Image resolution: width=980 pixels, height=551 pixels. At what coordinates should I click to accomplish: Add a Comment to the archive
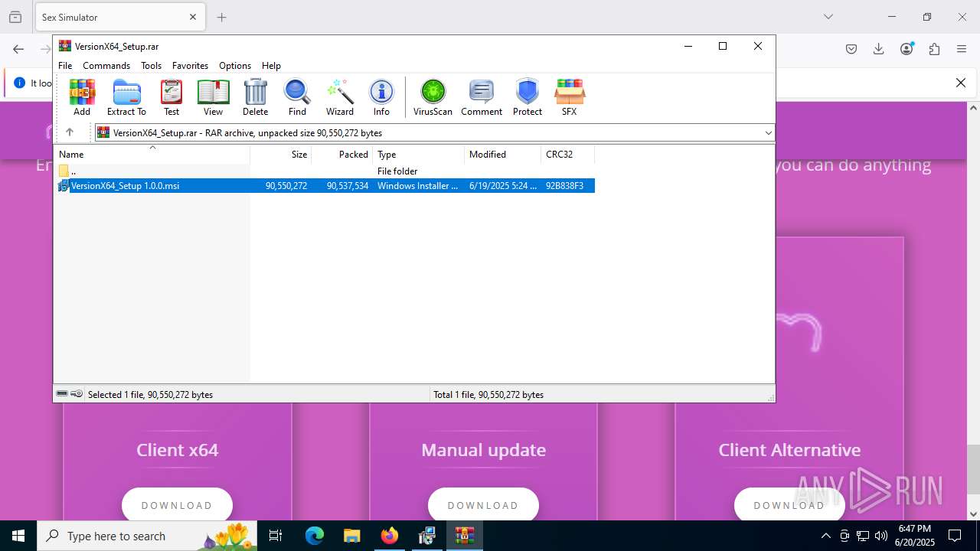tap(482, 97)
